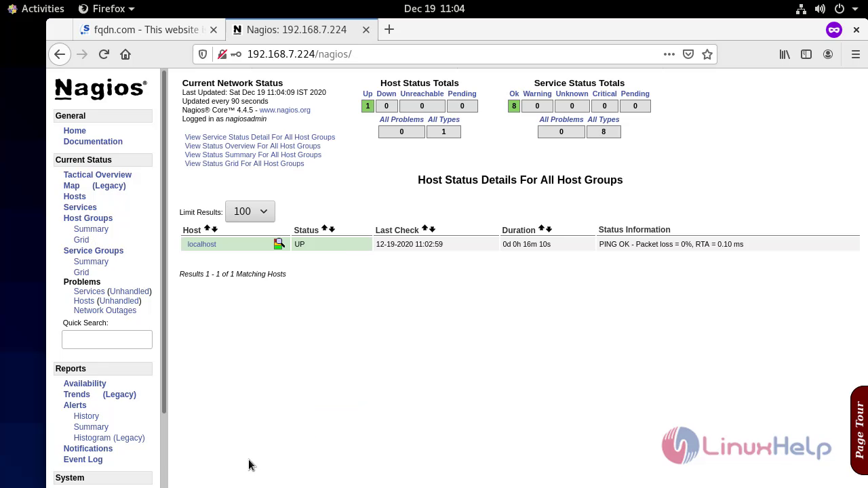Open Availability report

click(85, 384)
